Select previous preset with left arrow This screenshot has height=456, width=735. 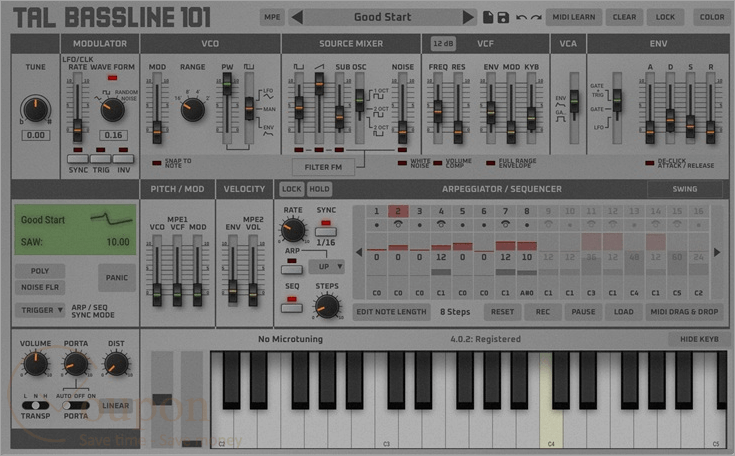(x=297, y=17)
